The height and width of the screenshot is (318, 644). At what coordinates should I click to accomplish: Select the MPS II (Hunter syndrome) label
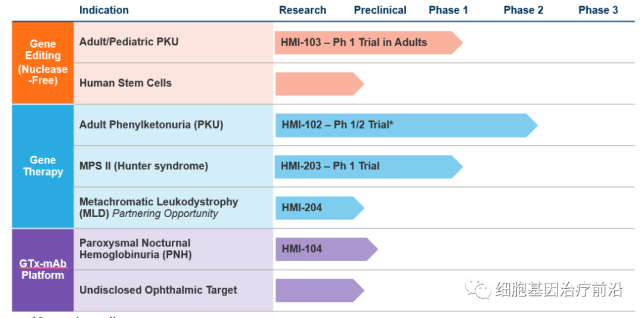(144, 166)
